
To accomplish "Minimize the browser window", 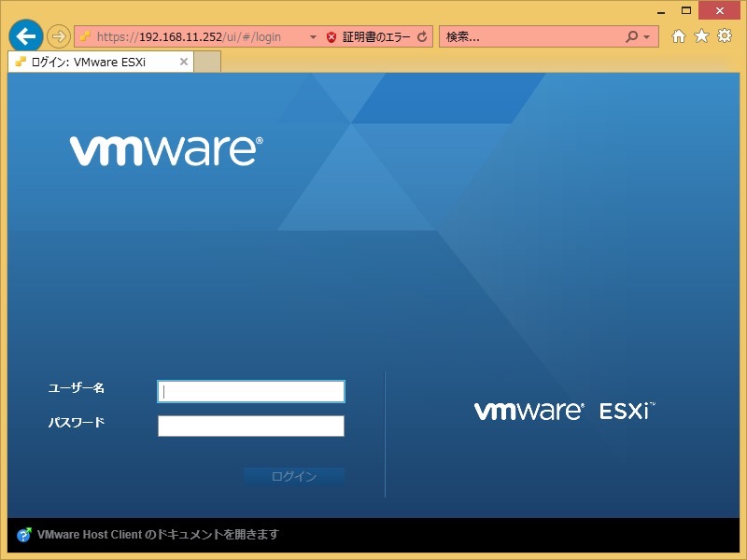I will [661, 11].
